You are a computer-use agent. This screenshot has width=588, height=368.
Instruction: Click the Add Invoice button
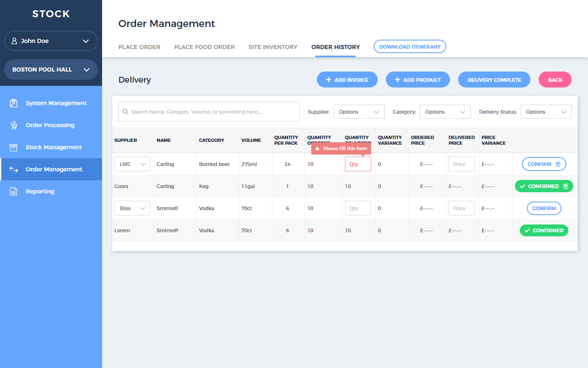coord(347,80)
